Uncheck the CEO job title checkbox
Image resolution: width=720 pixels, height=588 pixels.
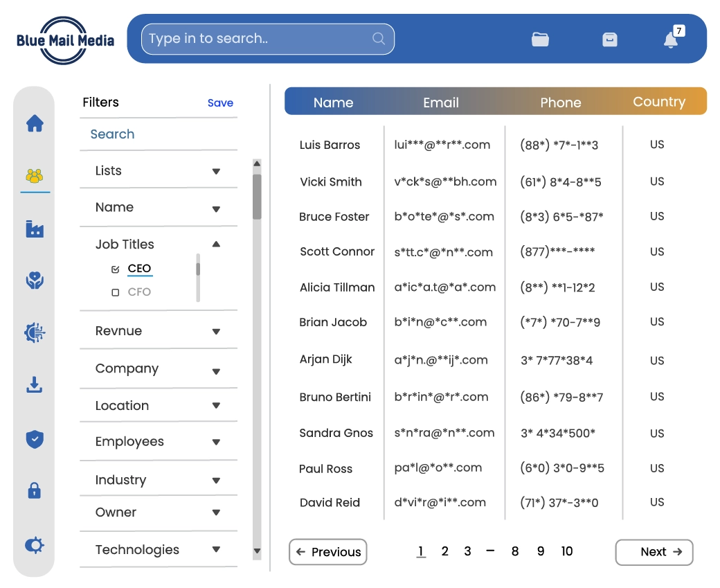[116, 269]
